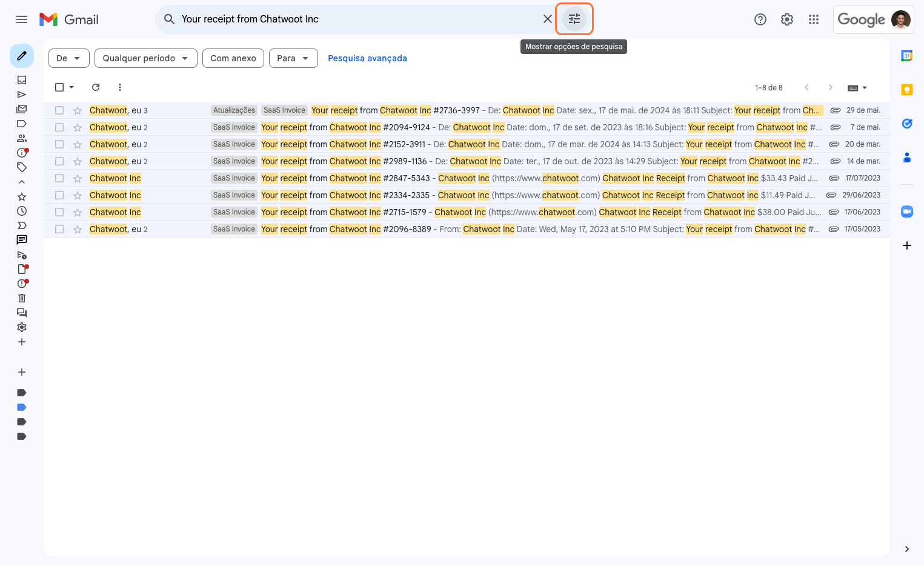Open the main menu hamburger icon
Screen dimensions: 924x566
pyautogui.click(x=22, y=19)
